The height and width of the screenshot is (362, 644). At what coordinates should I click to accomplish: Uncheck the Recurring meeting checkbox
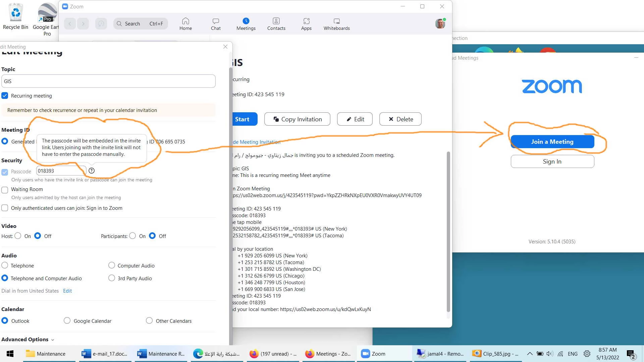(x=5, y=96)
